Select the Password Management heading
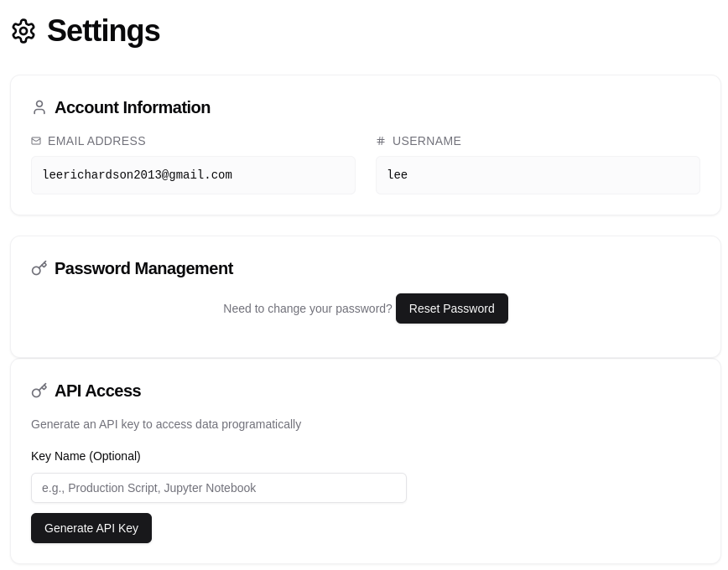This screenshot has height=570, width=728. pos(144,268)
